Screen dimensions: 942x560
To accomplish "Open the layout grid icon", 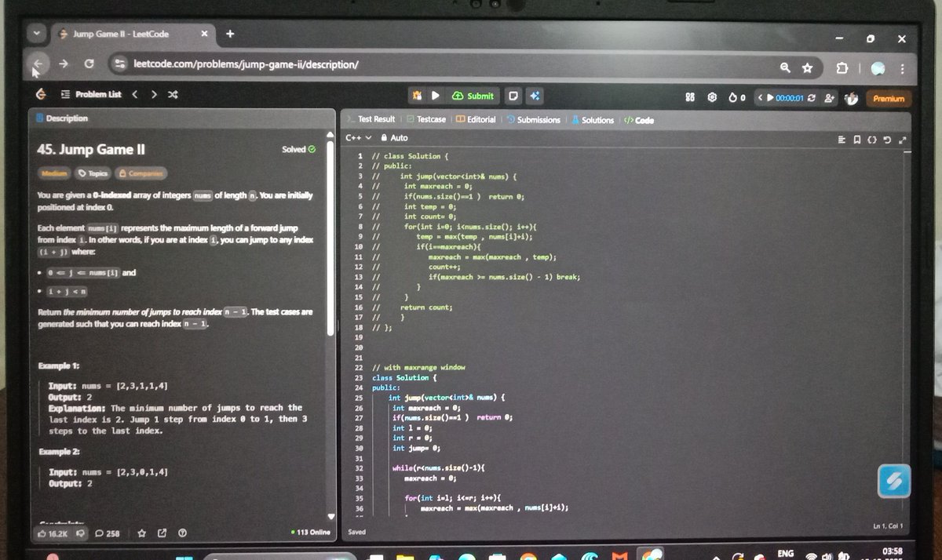I will [x=690, y=97].
